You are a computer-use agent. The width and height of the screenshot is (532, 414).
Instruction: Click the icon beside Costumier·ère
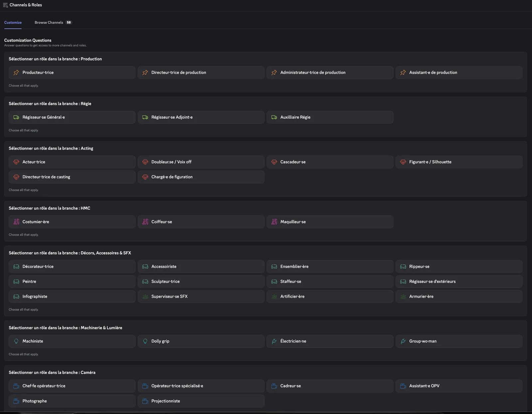pos(16,222)
